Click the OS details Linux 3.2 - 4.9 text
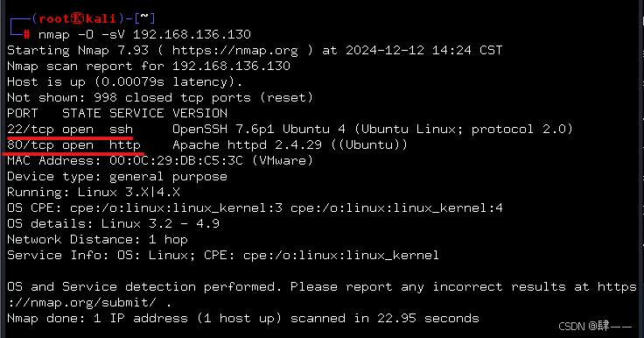 tap(113, 223)
